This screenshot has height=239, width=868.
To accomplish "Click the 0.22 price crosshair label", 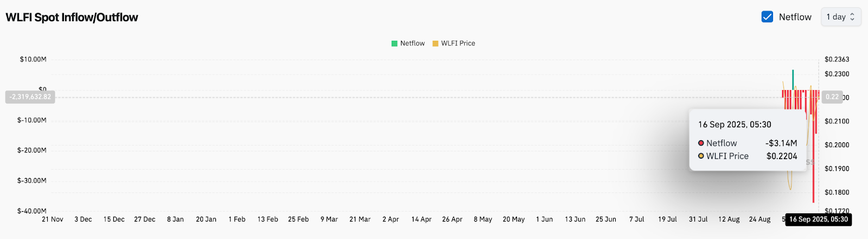I will click(x=832, y=97).
